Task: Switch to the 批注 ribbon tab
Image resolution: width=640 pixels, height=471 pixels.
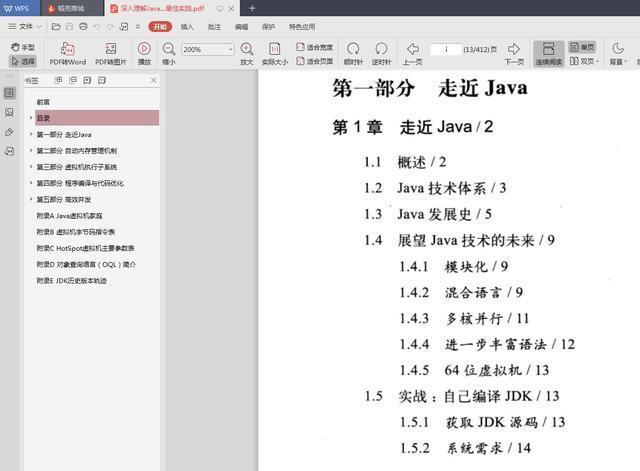Action: point(214,27)
